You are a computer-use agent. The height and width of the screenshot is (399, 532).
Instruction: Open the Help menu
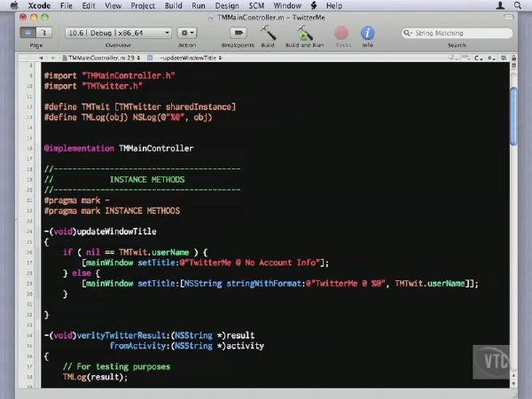334,5
